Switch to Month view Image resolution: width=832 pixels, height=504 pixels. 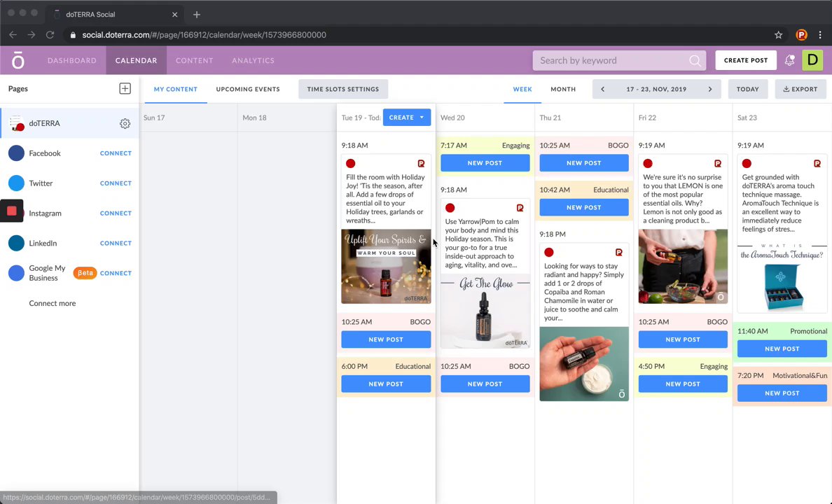563,89
